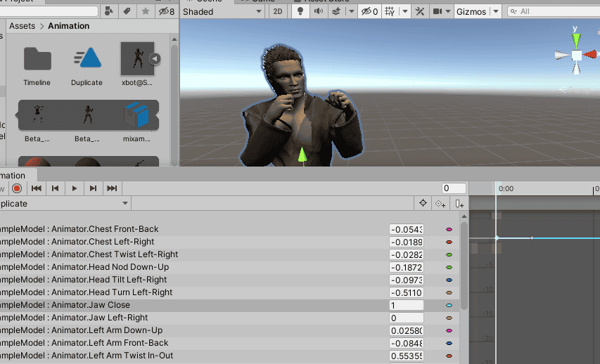This screenshot has height=364, width=600.
Task: Open the Gizmos dropdown arrow
Action: coord(495,11)
